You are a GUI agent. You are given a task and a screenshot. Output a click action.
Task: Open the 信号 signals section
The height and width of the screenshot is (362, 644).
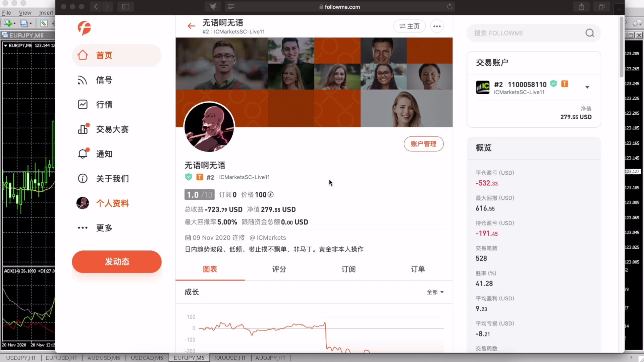click(104, 80)
